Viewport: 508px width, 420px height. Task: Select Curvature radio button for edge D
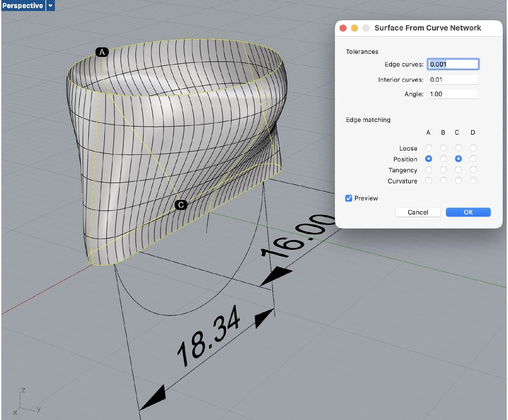[x=473, y=180]
